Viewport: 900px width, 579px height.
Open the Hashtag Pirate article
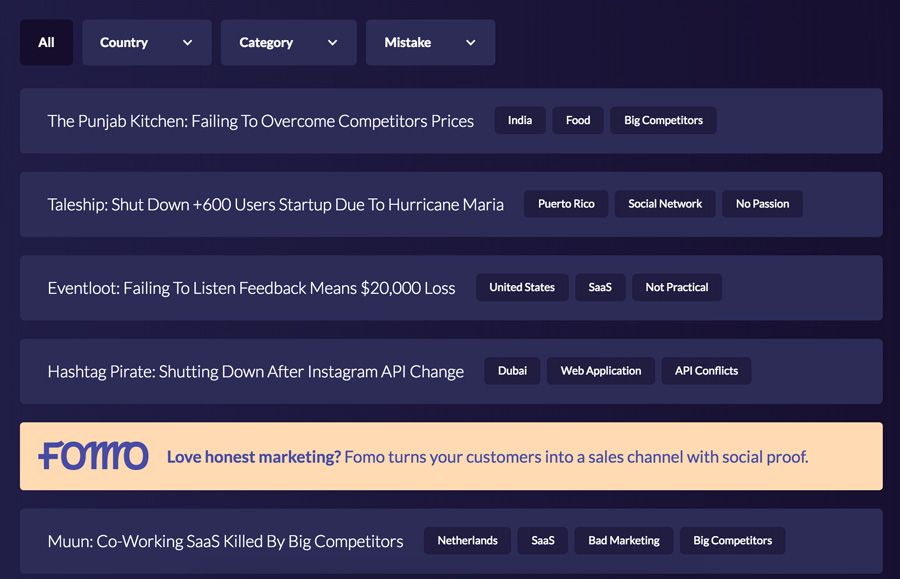pos(255,371)
